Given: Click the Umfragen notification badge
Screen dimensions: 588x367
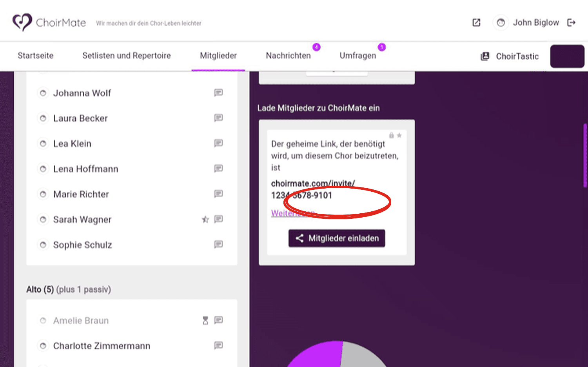Looking at the screenshot, I should coord(382,47).
